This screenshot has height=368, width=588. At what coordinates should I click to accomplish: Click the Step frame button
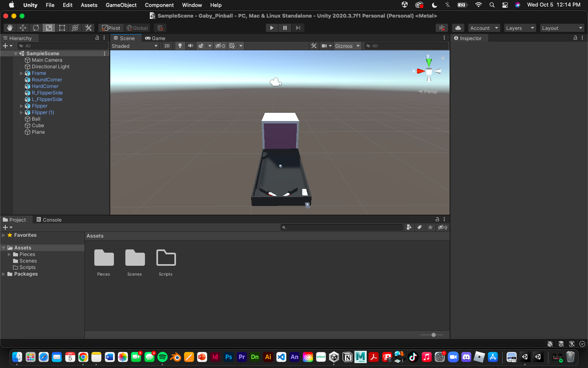click(x=298, y=28)
